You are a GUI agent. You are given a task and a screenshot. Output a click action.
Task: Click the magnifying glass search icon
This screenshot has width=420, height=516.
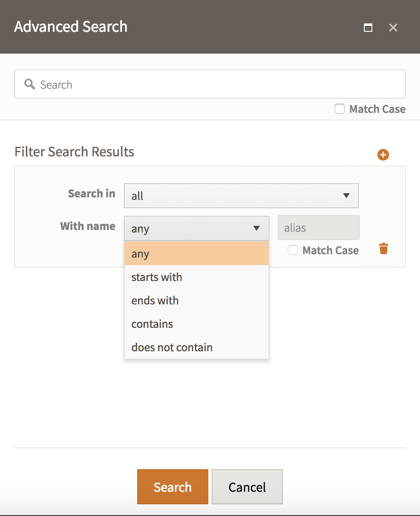[x=29, y=84]
